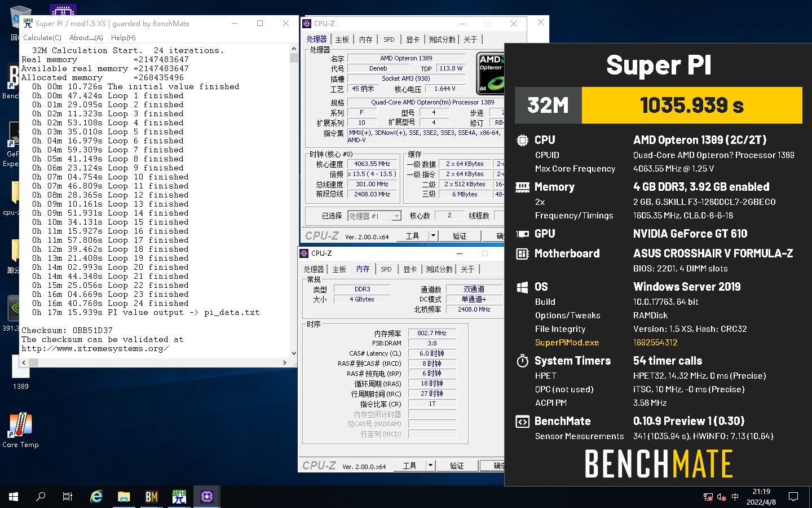Click 核心速度 4063.55 MHz field
Viewport: 812px width, 508px height.
pos(372,164)
